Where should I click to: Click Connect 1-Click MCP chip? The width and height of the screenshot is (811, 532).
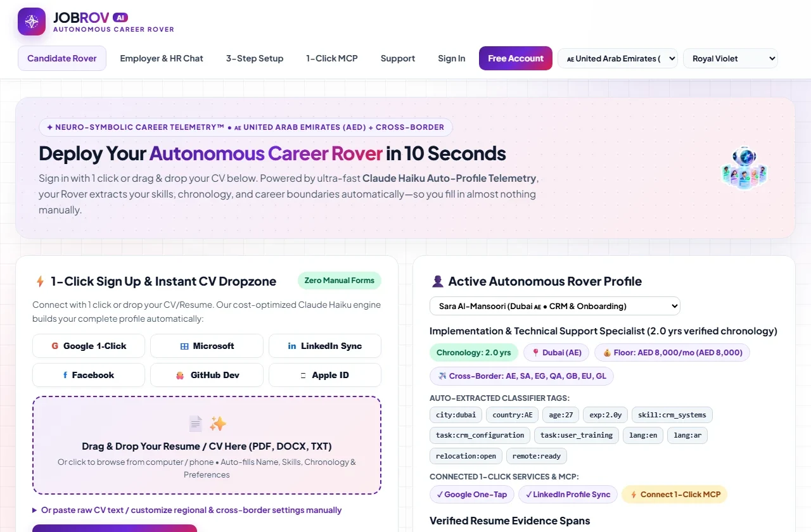pyautogui.click(x=675, y=495)
